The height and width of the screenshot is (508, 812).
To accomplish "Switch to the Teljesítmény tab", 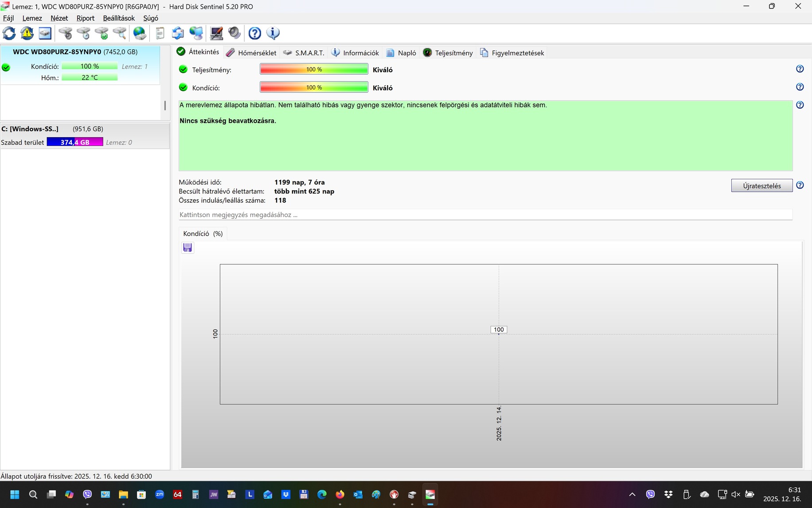I will point(448,53).
